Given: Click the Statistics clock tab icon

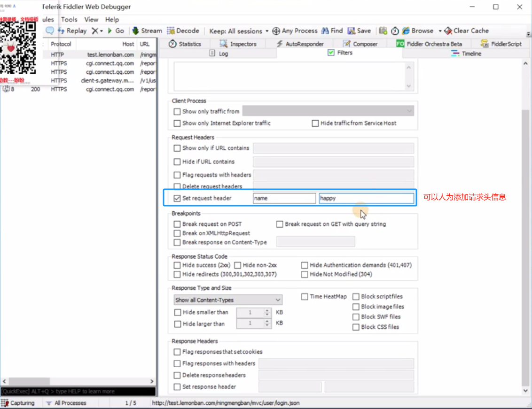Looking at the screenshot, I should pos(172,44).
